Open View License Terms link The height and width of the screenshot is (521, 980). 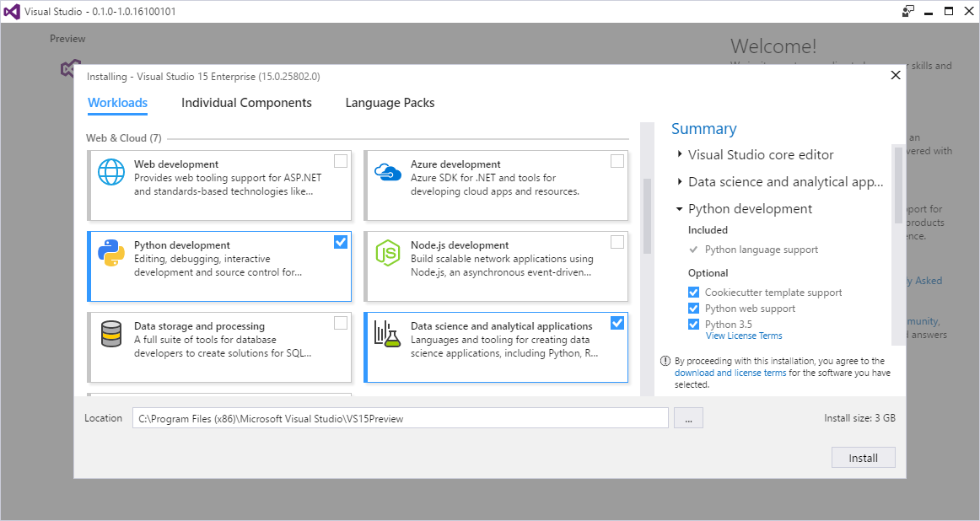pyautogui.click(x=744, y=336)
